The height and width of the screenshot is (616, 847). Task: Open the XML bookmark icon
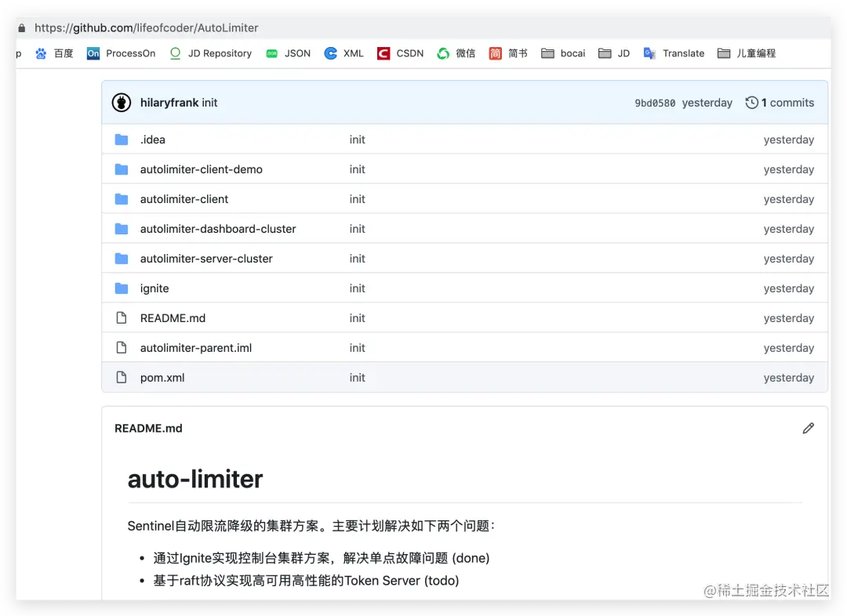point(331,53)
